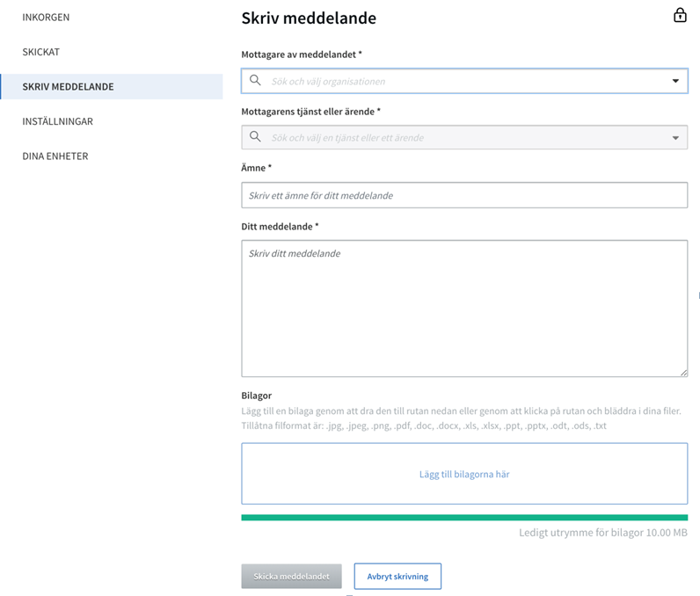The image size is (700, 596).
Task: Open the Mottagarens tjänst eller ärende dropdown arrow
Action: (x=675, y=138)
